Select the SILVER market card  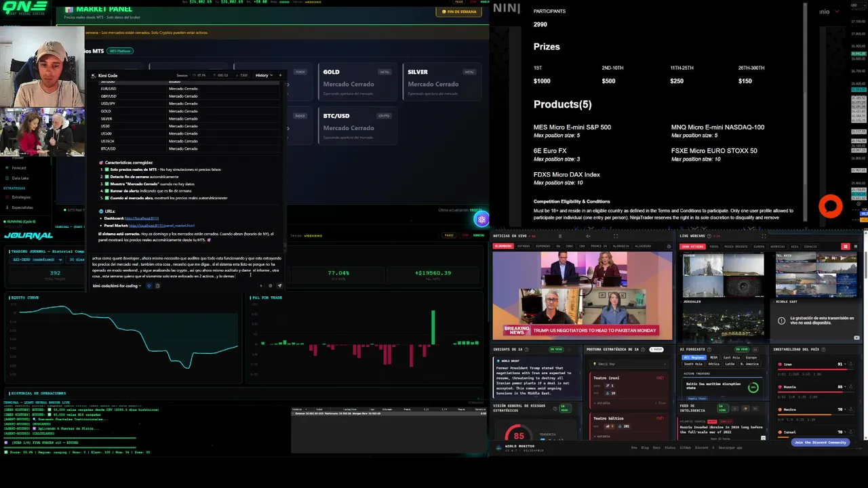pyautogui.click(x=441, y=81)
